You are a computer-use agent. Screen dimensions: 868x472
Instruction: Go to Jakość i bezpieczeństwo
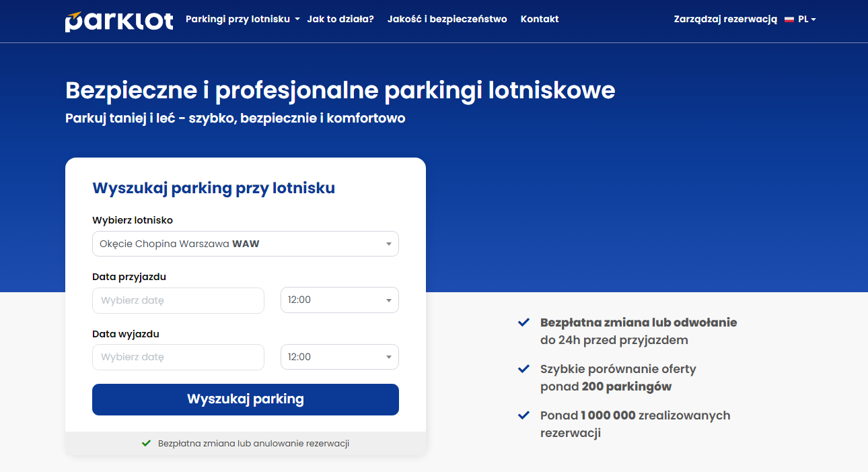447,19
